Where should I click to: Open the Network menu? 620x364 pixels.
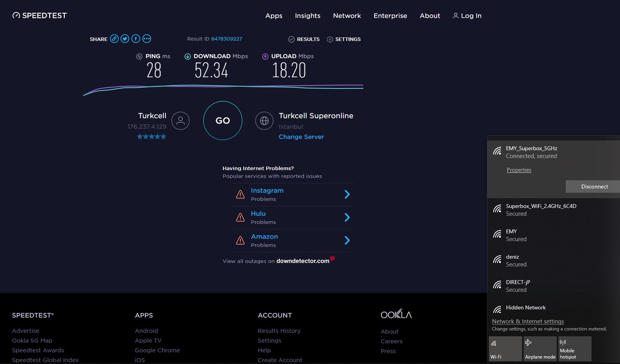[x=347, y=16]
